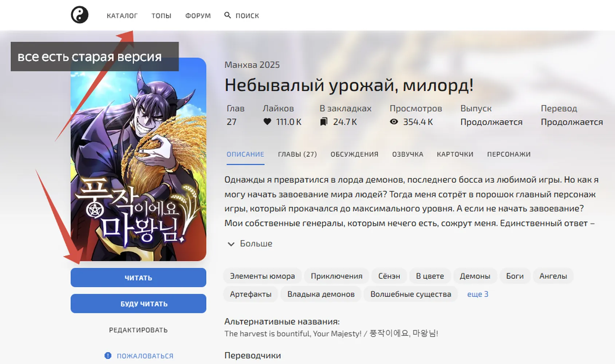Select the Демоны tag
The height and width of the screenshot is (364, 615).
pos(475,276)
